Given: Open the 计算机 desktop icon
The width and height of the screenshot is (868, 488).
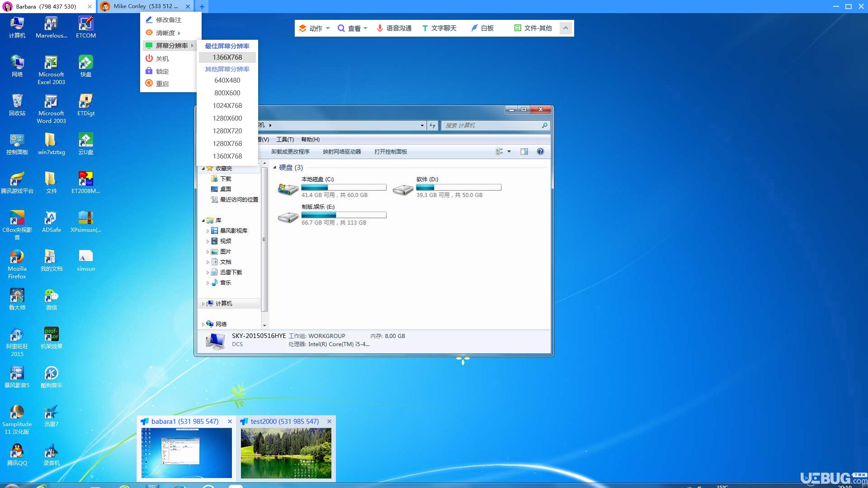Looking at the screenshot, I should click(17, 27).
